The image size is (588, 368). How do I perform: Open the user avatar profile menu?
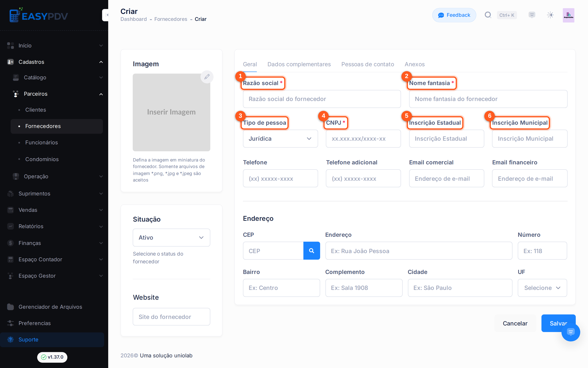point(569,15)
